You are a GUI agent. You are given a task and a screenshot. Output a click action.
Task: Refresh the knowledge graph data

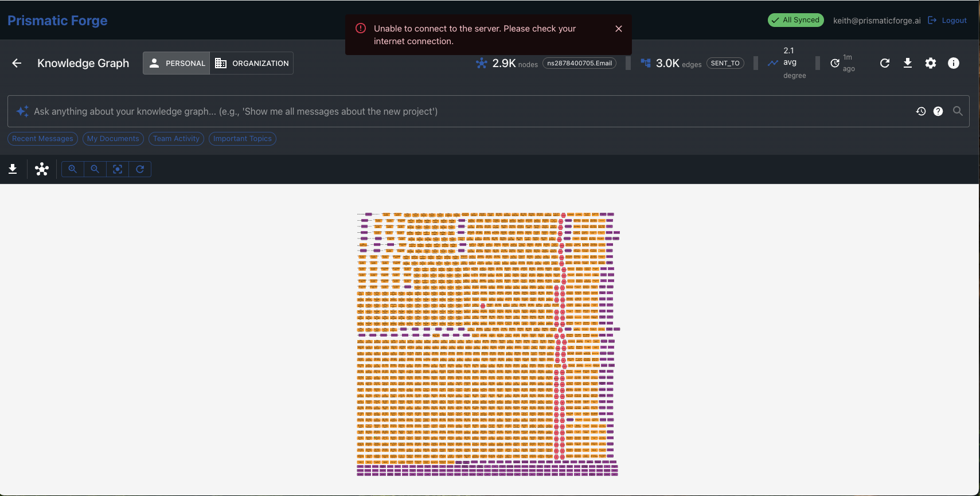click(x=885, y=63)
